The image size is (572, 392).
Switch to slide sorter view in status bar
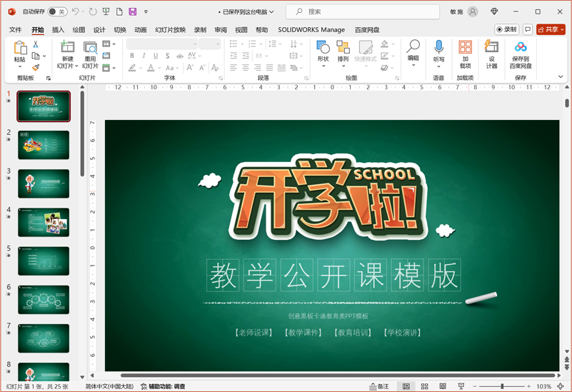pyautogui.click(x=424, y=386)
